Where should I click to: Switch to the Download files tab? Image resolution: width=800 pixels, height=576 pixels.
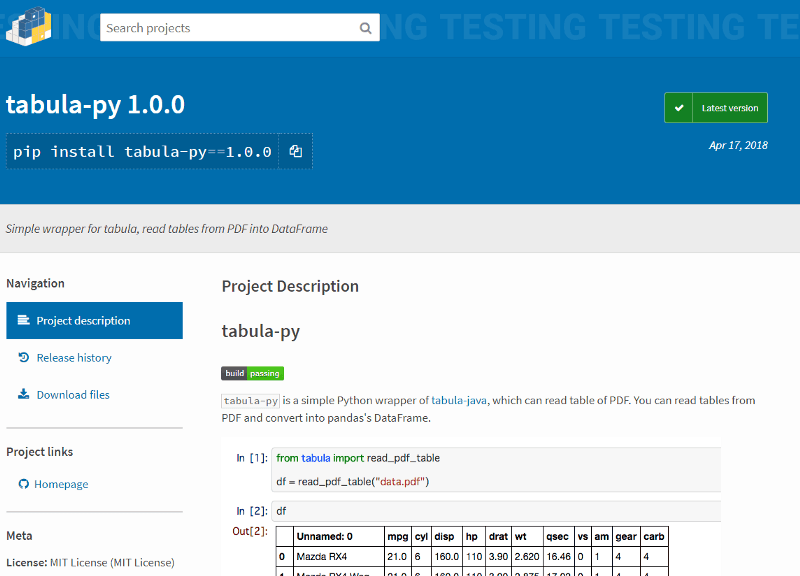[73, 395]
